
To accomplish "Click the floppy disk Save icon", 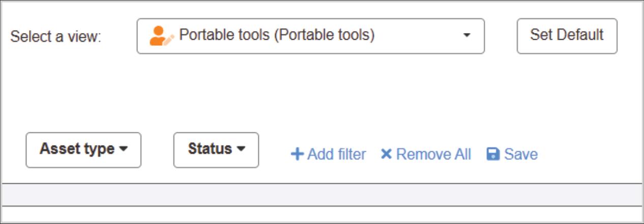I will (x=493, y=154).
